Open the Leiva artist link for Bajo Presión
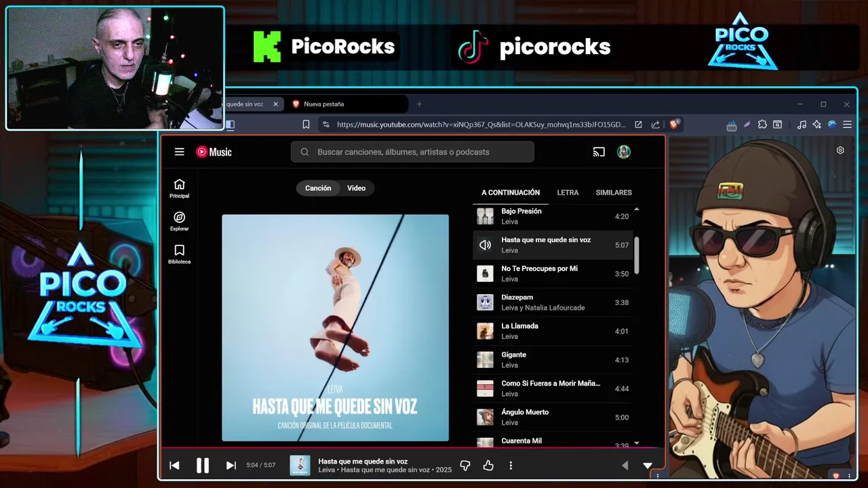The image size is (868, 488). point(509,222)
